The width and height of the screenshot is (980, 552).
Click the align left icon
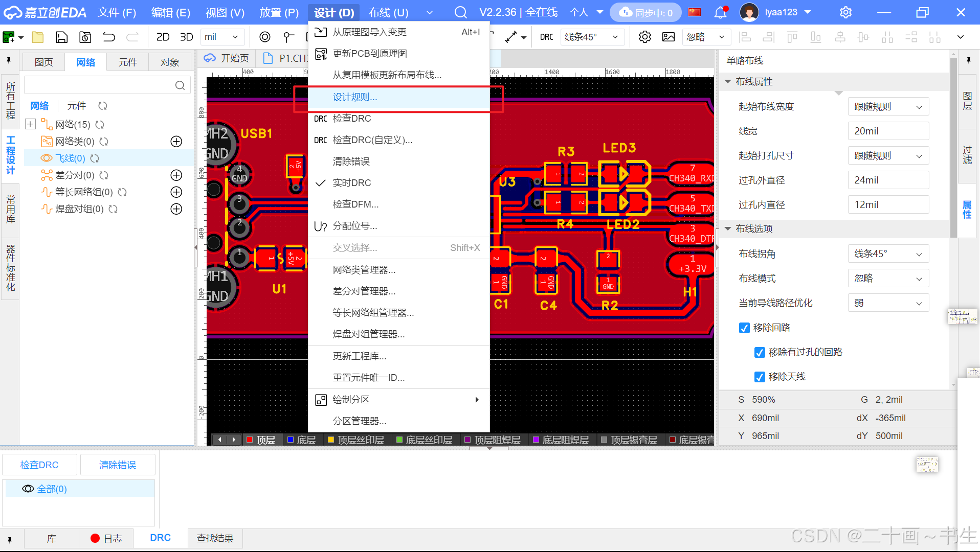coord(745,37)
